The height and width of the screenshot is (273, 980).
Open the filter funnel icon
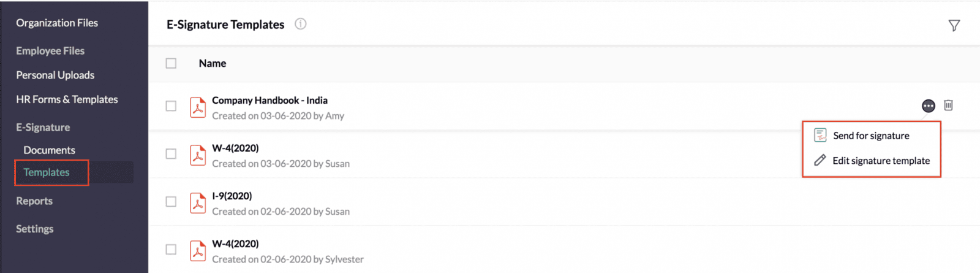[954, 25]
